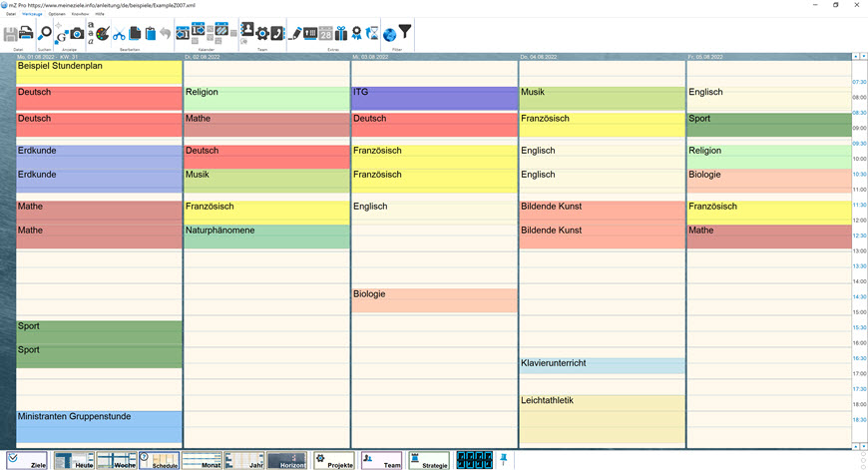Click the paste clipboard icon
Image resolution: width=868 pixels, height=470 pixels.
point(150,34)
